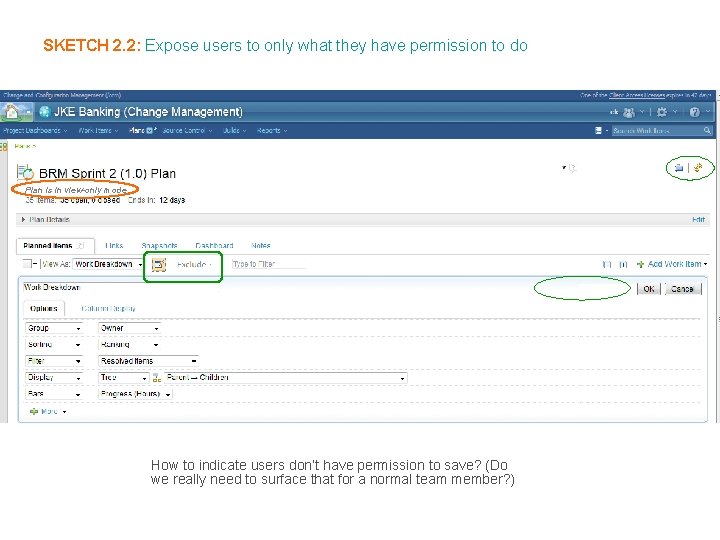Viewport: 720px width, 540px height.
Task: Click the OK button
Action: (x=649, y=289)
